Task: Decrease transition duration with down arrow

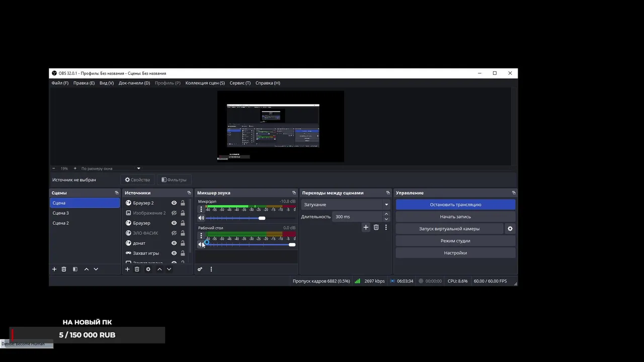Action: [386, 219]
